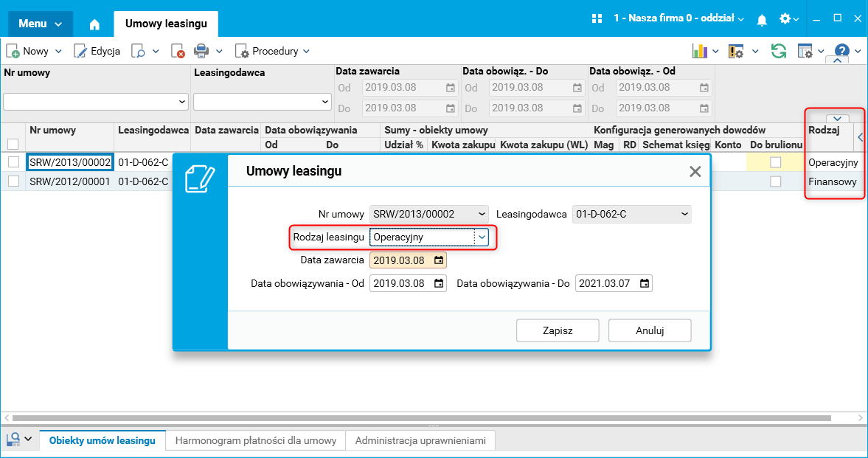Open calendar for Data obowiązywania - Od in dialog
The image size is (868, 458).
pyautogui.click(x=439, y=283)
